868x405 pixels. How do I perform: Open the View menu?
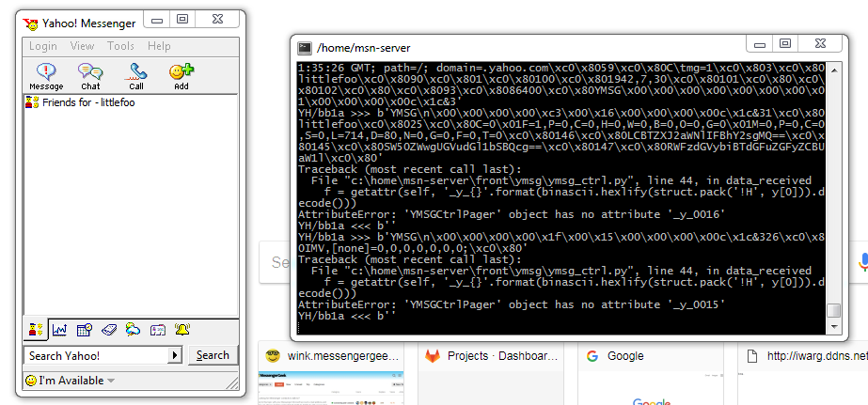click(82, 46)
